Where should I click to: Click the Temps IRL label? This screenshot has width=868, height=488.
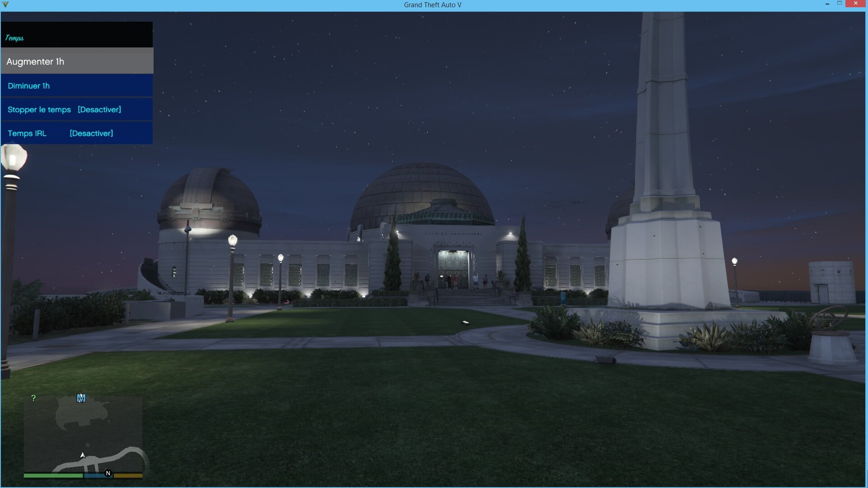(x=27, y=133)
